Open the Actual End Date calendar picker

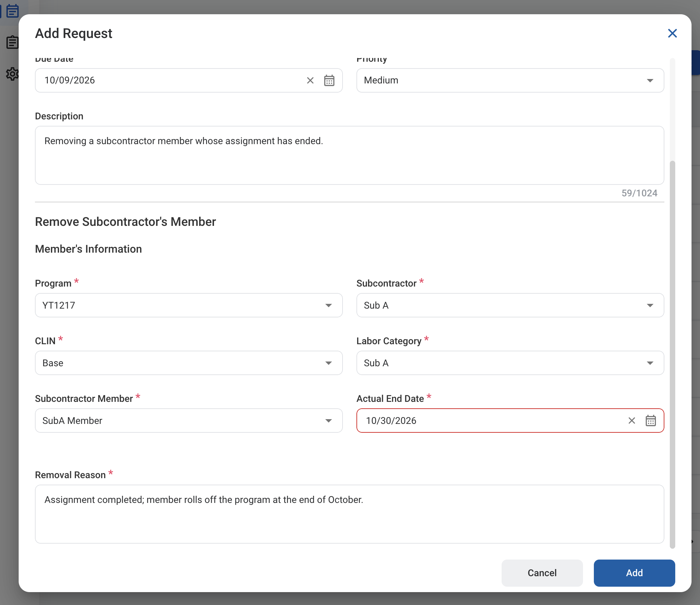coord(651,421)
